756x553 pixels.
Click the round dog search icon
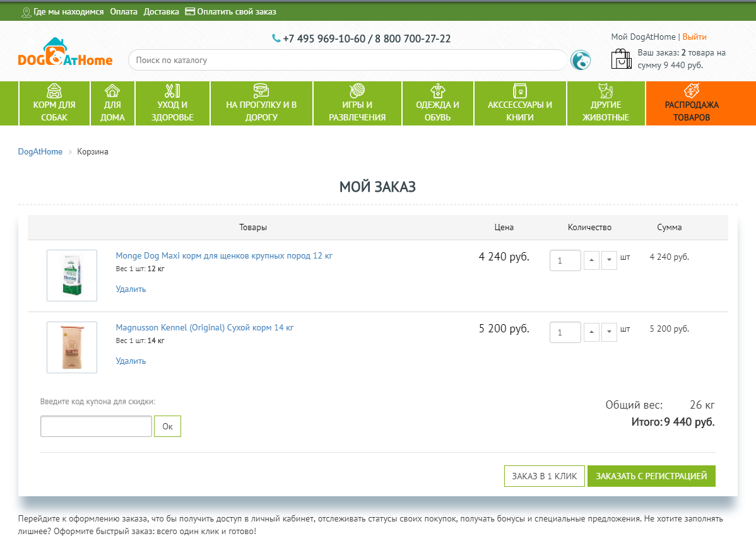click(x=581, y=60)
